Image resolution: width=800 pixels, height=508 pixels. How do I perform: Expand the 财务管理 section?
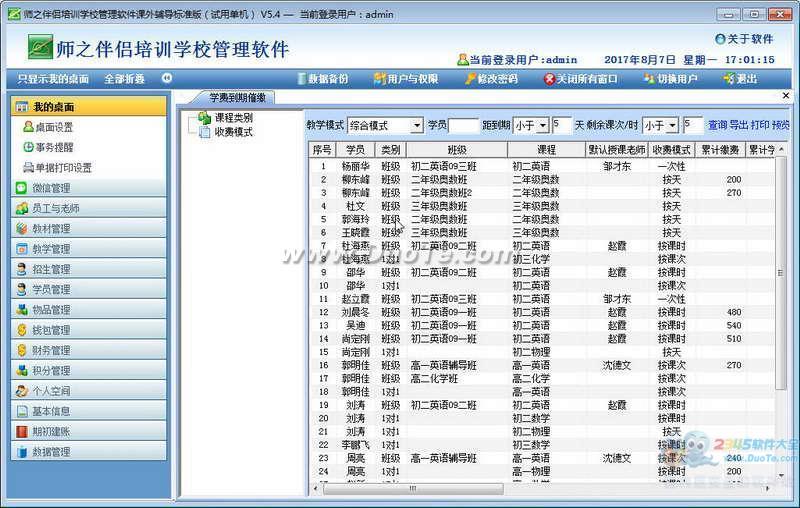[89, 350]
